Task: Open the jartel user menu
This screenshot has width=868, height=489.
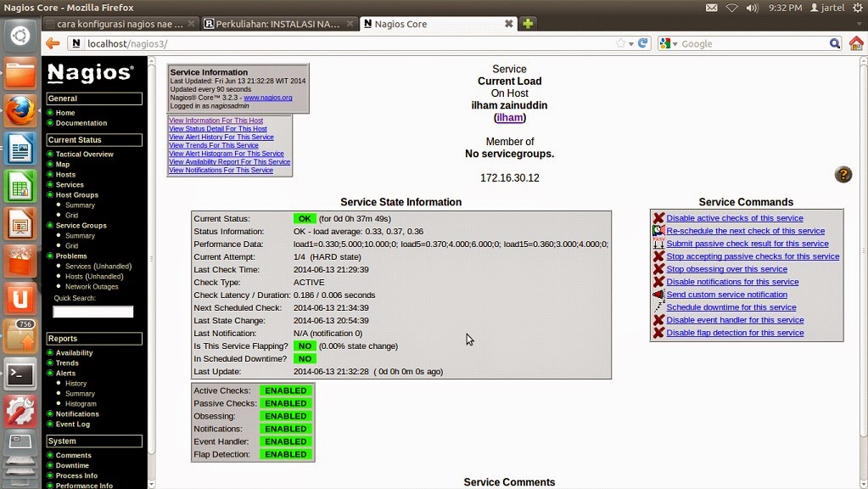Action: (x=827, y=8)
